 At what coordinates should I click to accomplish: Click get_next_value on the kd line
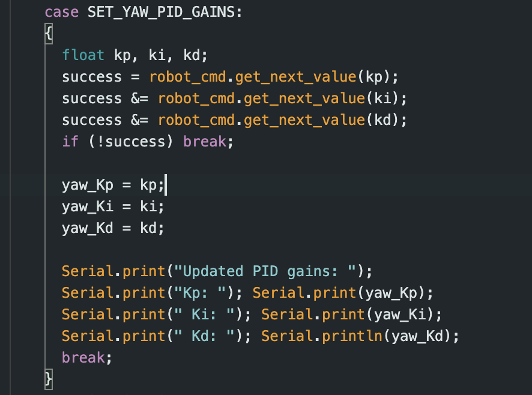(304, 121)
